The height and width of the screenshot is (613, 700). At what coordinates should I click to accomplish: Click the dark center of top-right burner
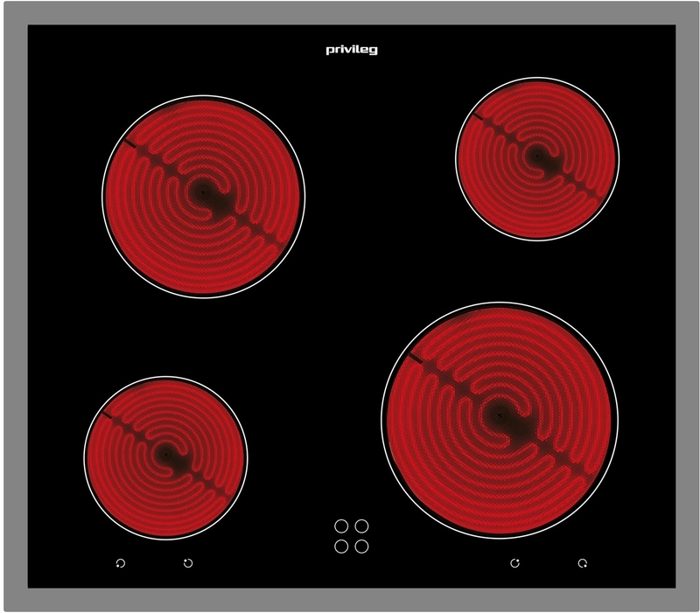coord(536,158)
